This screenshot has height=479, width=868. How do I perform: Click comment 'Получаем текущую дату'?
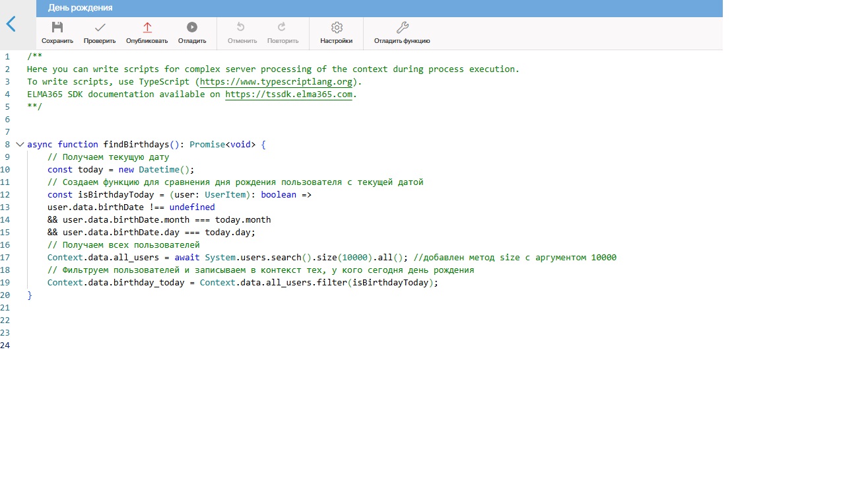click(x=108, y=157)
